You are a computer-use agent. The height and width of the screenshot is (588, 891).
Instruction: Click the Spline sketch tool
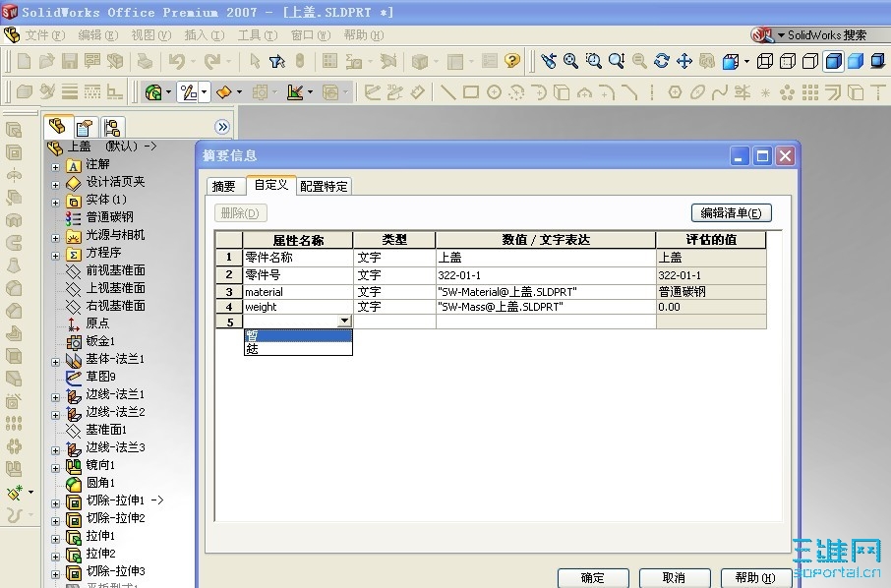[x=720, y=91]
